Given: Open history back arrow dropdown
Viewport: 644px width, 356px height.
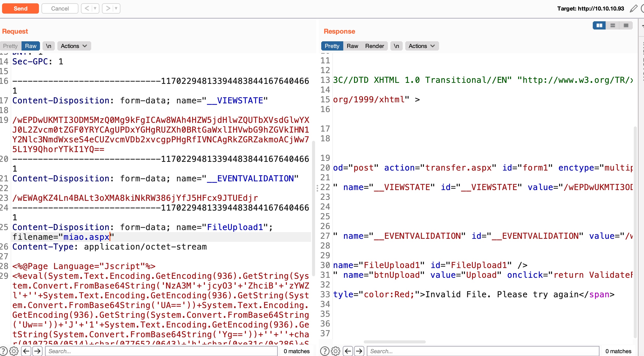Looking at the screenshot, I should coord(95,8).
